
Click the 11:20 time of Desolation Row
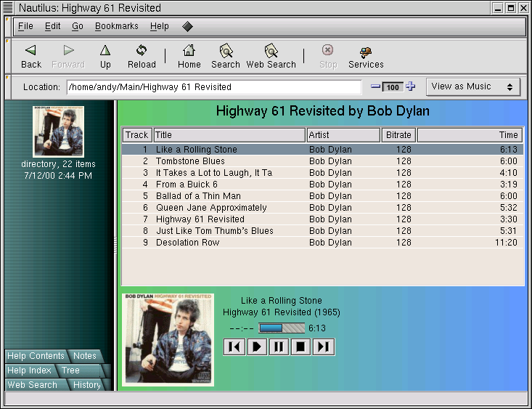pos(506,243)
